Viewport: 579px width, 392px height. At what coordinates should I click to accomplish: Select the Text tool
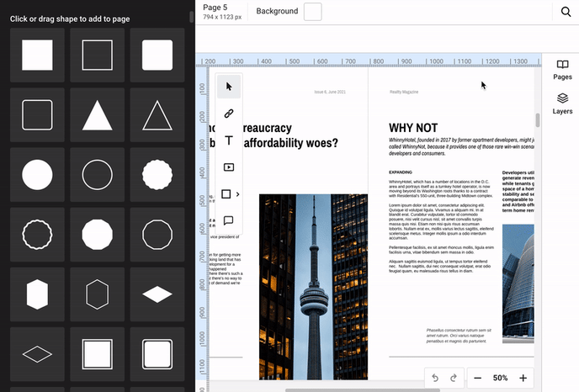[x=229, y=140]
